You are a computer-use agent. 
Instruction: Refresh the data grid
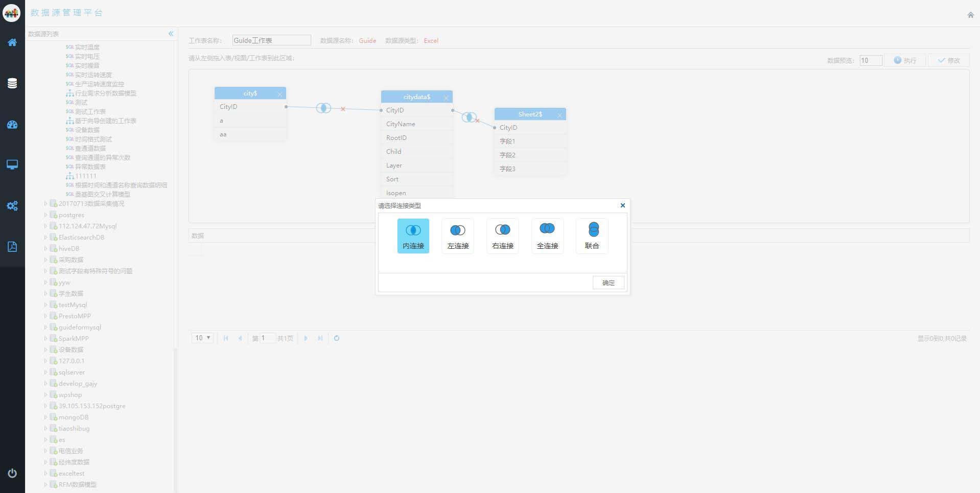[x=336, y=338]
